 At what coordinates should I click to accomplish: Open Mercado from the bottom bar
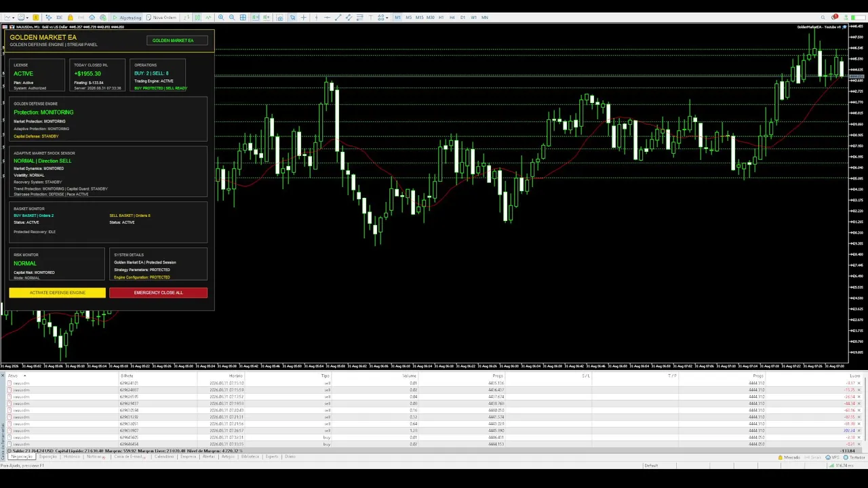(x=789, y=457)
